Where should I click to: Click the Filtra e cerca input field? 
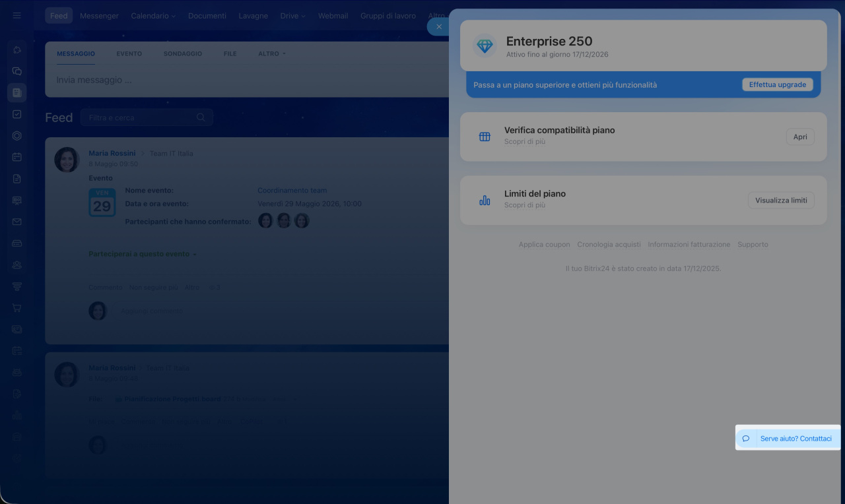[147, 117]
